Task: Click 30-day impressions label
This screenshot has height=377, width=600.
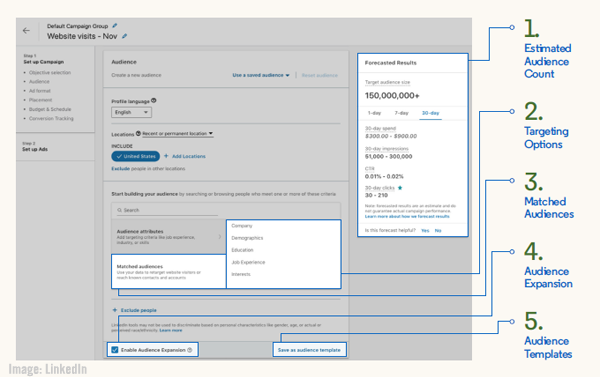Action: point(386,149)
